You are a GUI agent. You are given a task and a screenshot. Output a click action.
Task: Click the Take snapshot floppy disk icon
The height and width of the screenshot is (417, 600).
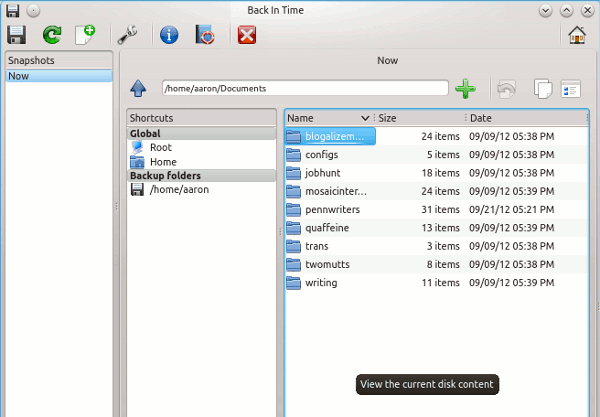pos(16,35)
